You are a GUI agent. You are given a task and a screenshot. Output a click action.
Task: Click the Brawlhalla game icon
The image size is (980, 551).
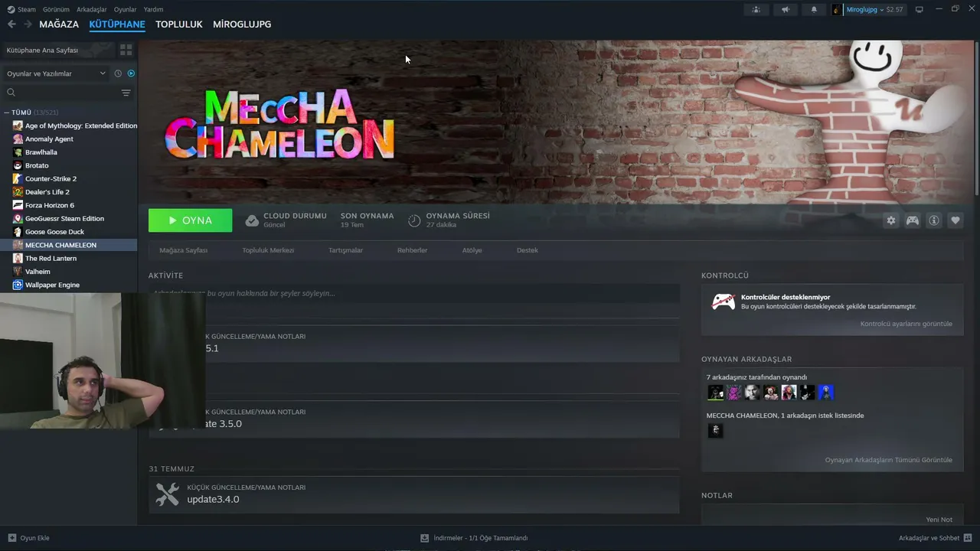tap(18, 152)
